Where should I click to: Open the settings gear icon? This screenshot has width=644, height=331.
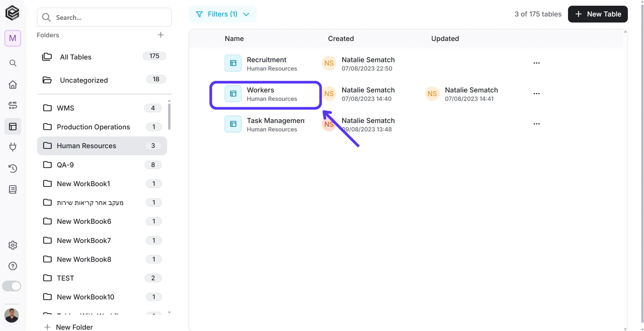[13, 245]
